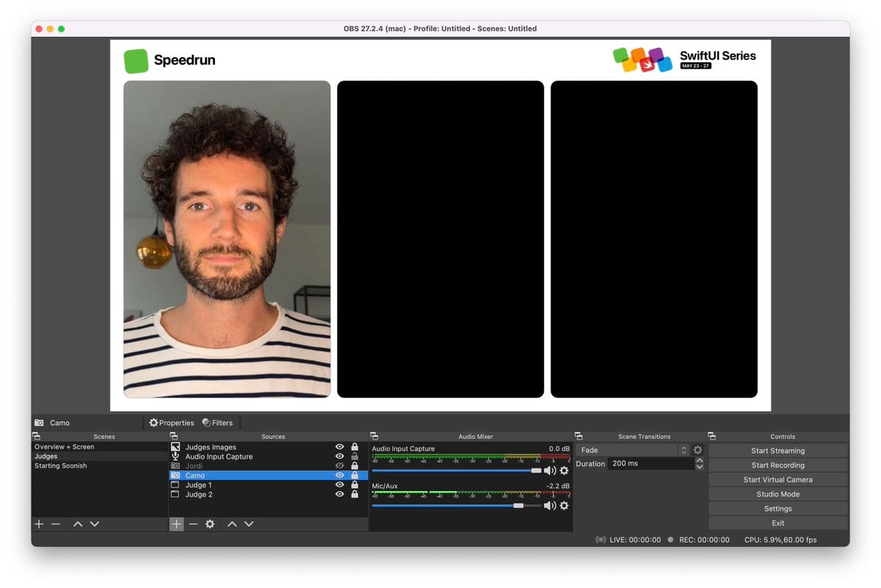The width and height of the screenshot is (881, 588).
Task: Open Properties for Camo source
Action: [x=172, y=423]
